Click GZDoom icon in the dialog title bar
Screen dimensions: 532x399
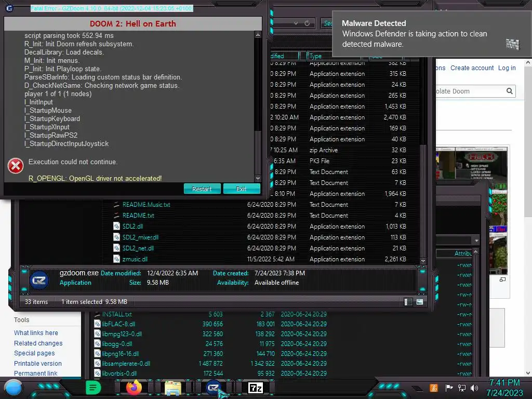pyautogui.click(x=9, y=8)
